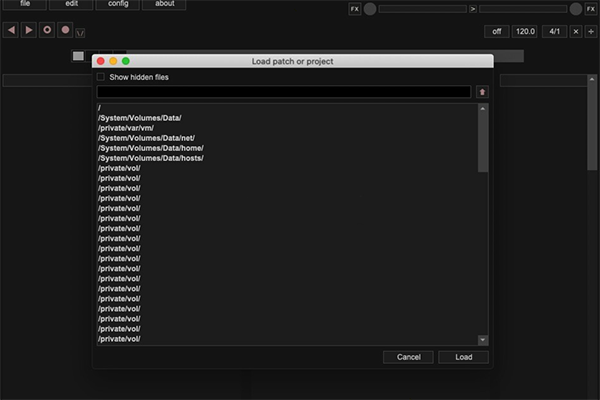Open the config menu
The width and height of the screenshot is (600, 400).
pos(118,4)
